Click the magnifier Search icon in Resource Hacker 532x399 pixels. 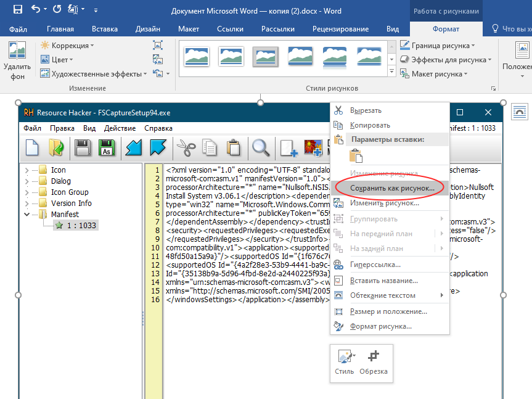click(261, 148)
